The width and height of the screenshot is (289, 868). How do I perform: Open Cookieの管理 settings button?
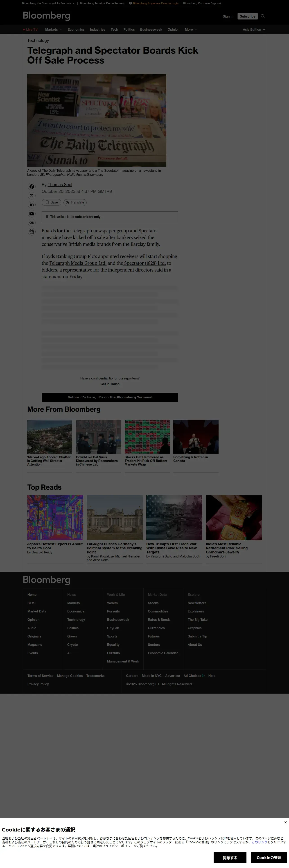[x=269, y=858]
